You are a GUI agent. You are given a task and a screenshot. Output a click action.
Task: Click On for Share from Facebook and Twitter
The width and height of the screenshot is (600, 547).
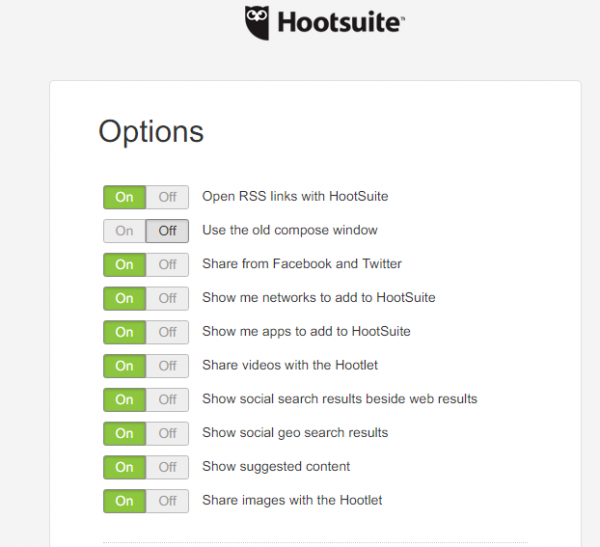pos(124,265)
